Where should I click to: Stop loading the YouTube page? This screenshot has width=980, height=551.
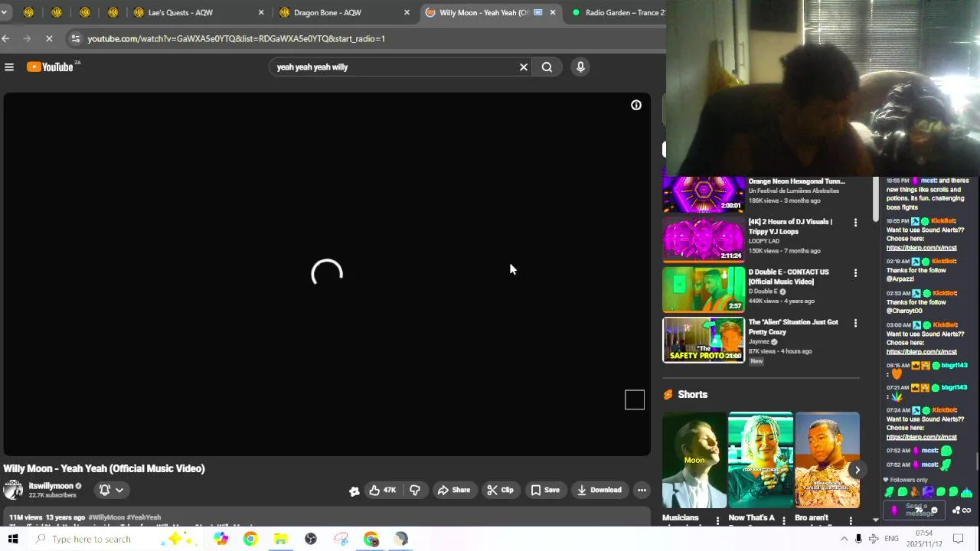click(x=48, y=38)
